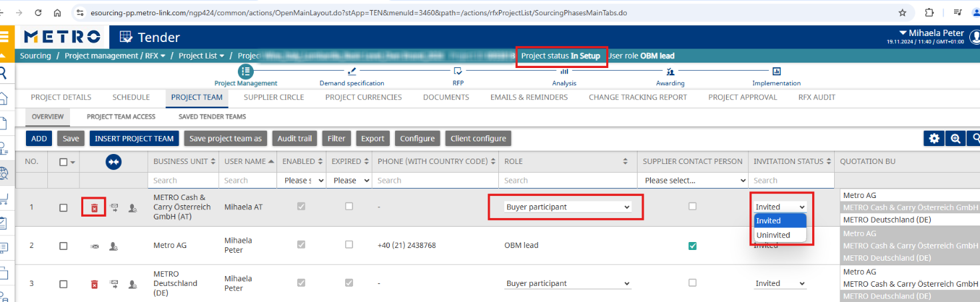Click the INSERT PROJECT TEAM button

[x=134, y=139]
